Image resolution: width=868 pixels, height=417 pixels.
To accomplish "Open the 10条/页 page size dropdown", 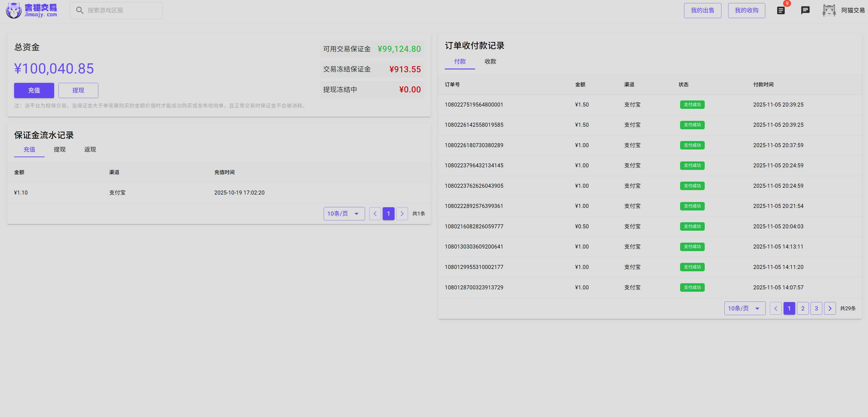I will (x=744, y=308).
